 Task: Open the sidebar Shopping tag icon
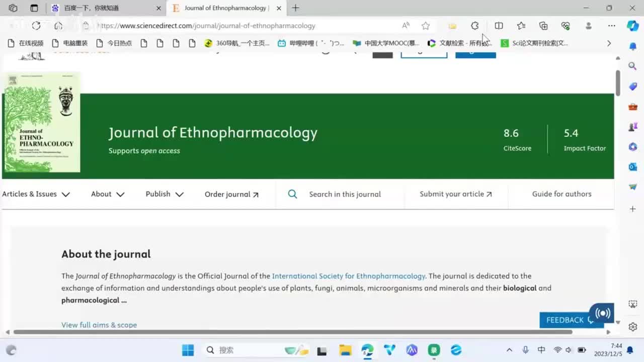[633, 86]
